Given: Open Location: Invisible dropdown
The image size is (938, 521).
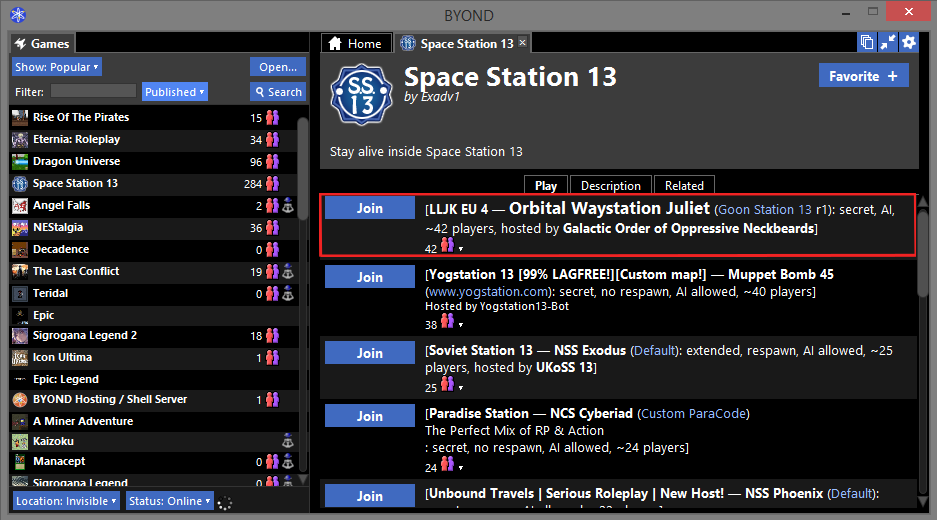Looking at the screenshot, I should coord(66,501).
